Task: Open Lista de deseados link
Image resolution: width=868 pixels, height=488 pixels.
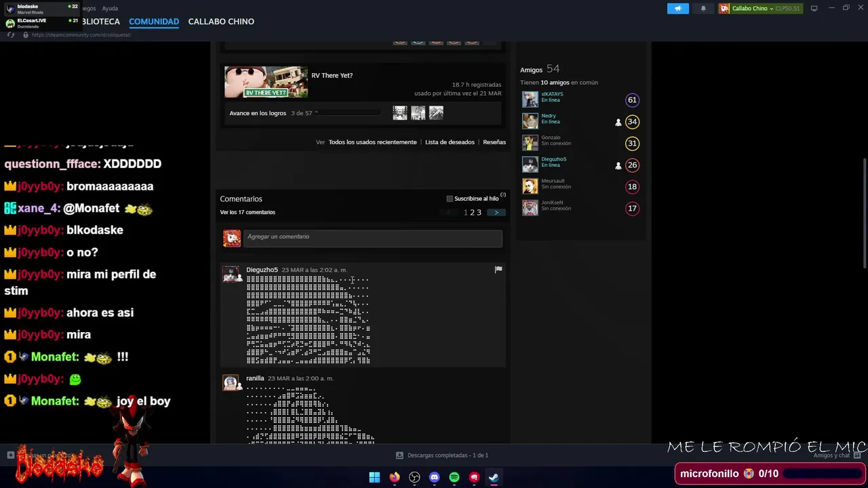Action: (450, 142)
